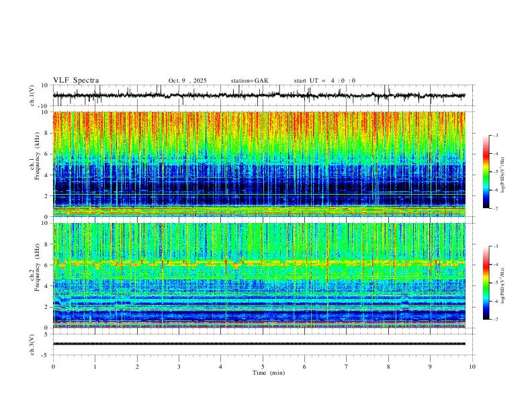Click the 6 kHz orange band in ch.2
This screenshot has height=411, width=532.
click(x=259, y=263)
